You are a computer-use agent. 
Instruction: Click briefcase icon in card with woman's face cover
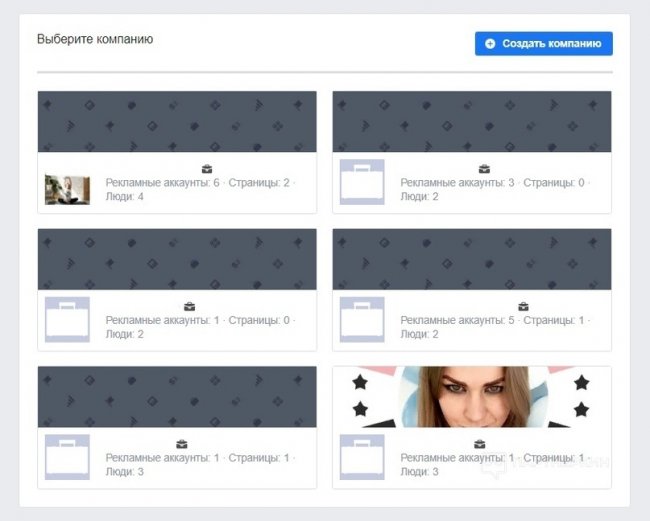(479, 444)
